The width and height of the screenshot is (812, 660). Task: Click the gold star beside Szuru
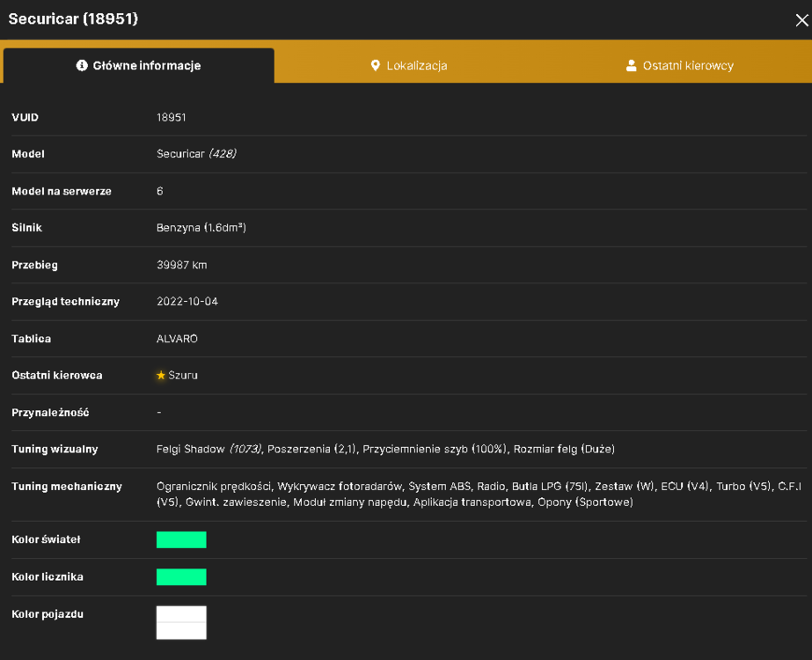pos(160,375)
